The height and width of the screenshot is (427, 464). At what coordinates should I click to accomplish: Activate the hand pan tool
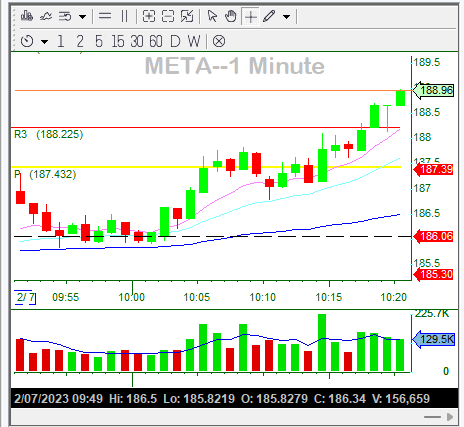[x=230, y=16]
